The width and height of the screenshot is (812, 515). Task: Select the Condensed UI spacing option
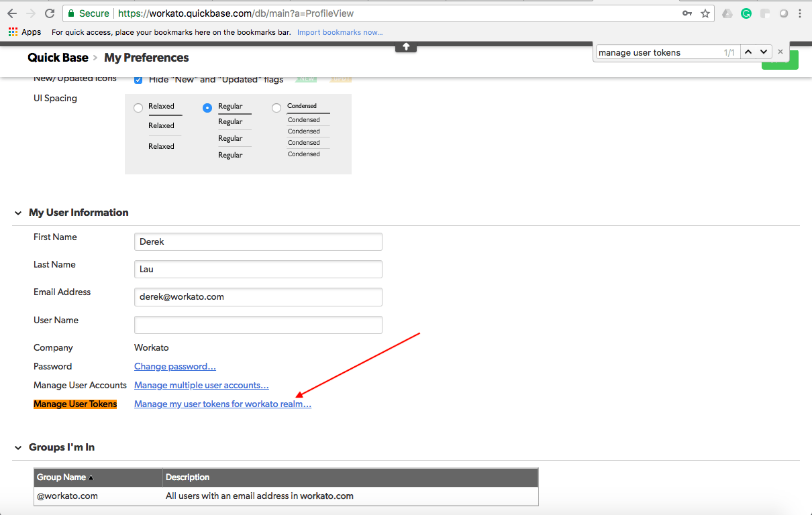click(x=276, y=107)
